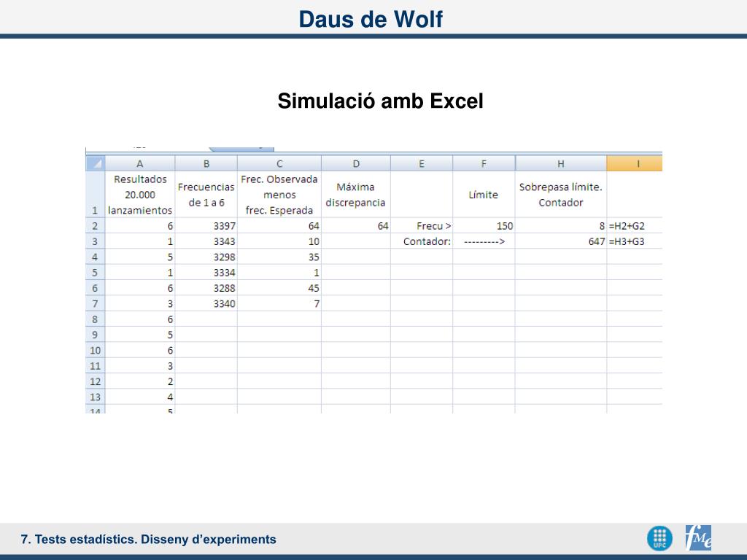The width and height of the screenshot is (747, 560).
Task: Select row 12 header
Action: tap(96, 381)
